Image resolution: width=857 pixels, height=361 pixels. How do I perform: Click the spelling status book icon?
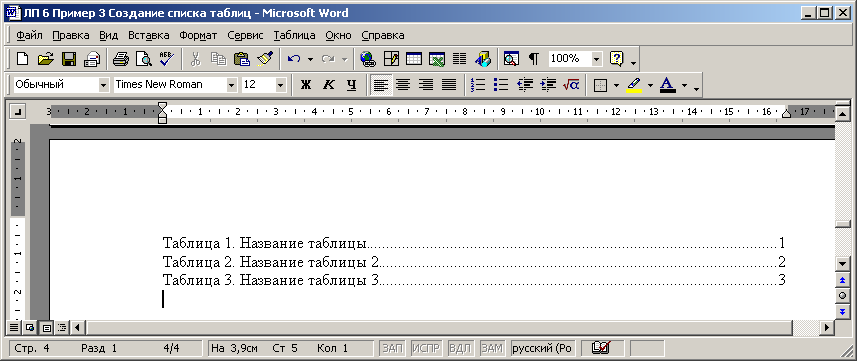coord(602,348)
